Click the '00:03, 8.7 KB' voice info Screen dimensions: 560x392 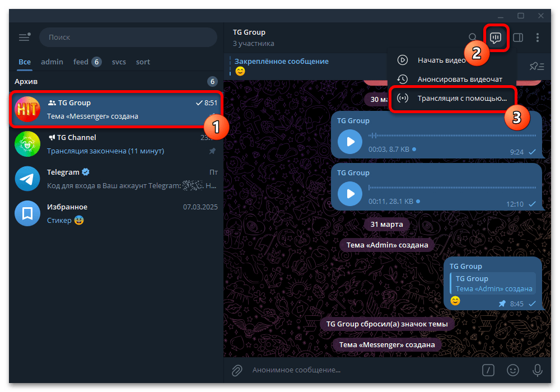389,149
